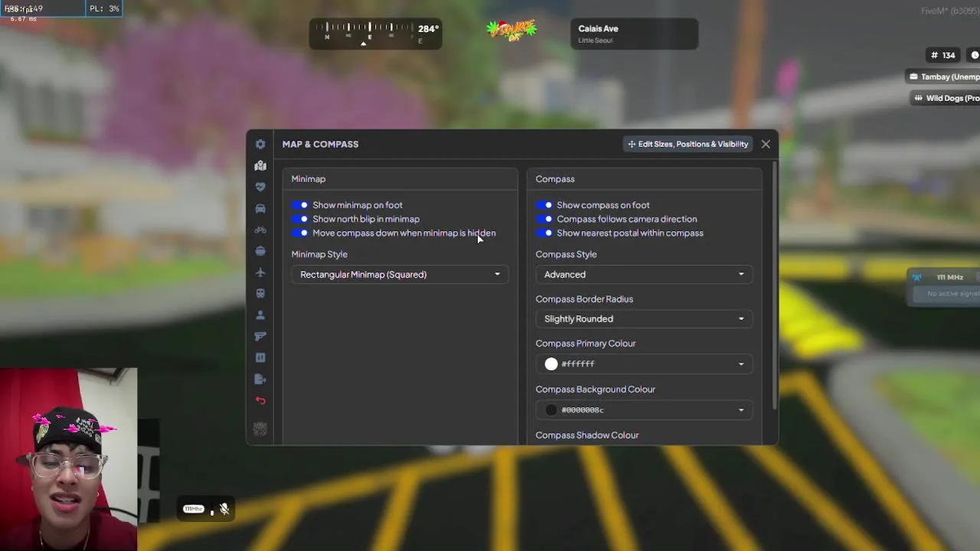
Task: Open the Compass Style Advanced dropdown
Action: tap(644, 274)
